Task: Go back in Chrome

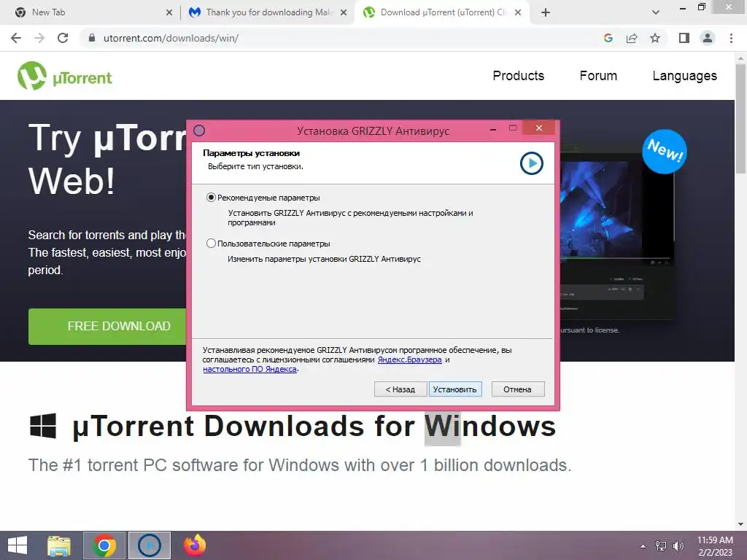Action: [16, 38]
